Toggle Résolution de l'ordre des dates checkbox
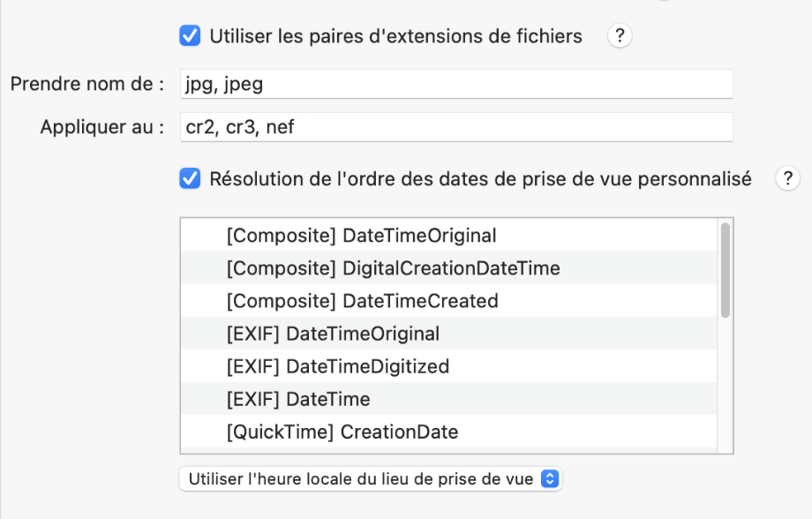This screenshot has width=812, height=519. pos(190,178)
